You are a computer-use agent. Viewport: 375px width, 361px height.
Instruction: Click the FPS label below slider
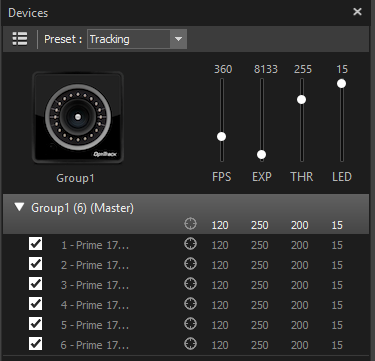221,176
